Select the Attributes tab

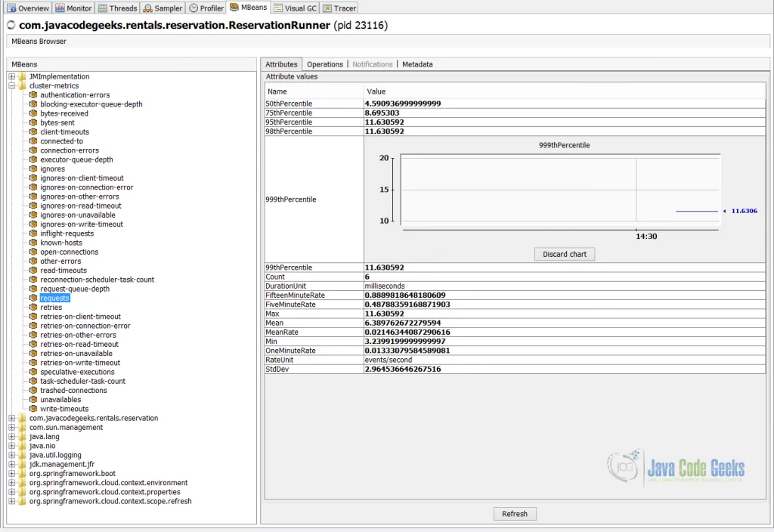[x=281, y=64]
